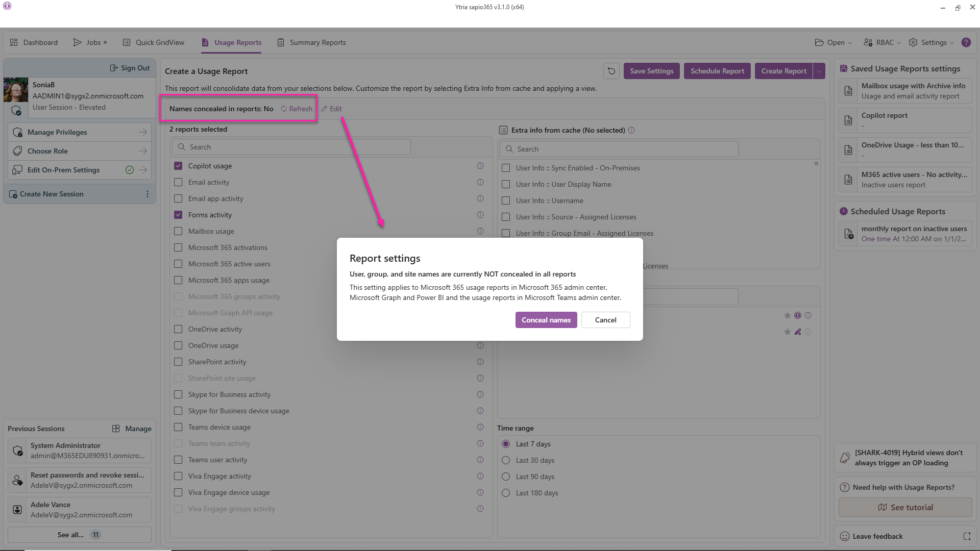
Task: Open the Edit On-Prem Settings arrow
Action: coord(142,170)
